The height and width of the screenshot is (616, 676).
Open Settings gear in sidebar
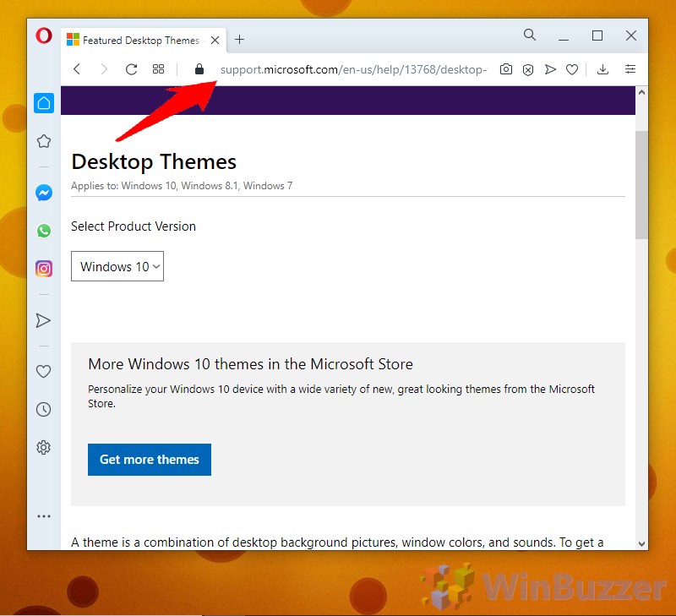point(44,448)
